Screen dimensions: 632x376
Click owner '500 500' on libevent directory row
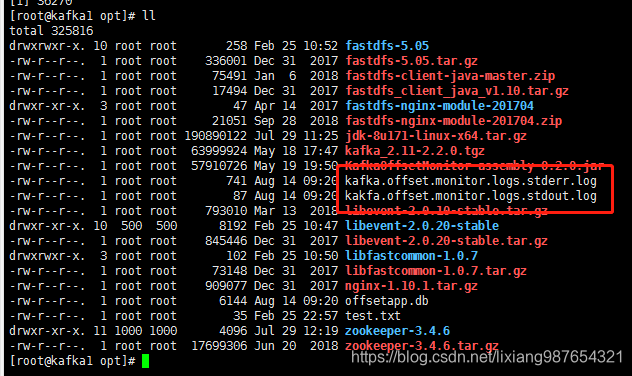pyautogui.click(x=149, y=226)
